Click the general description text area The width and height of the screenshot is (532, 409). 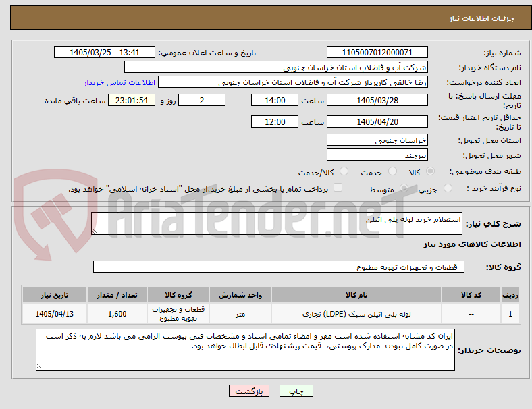coord(277,223)
